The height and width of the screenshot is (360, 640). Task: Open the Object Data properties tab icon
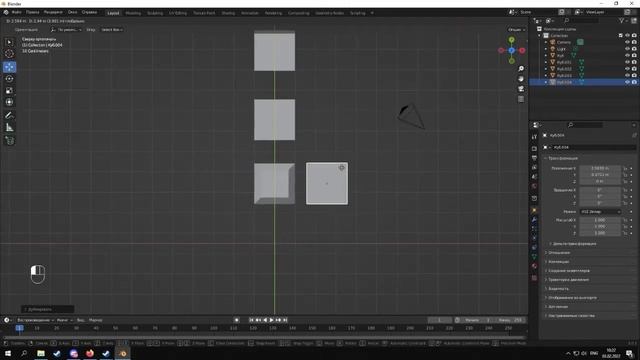point(534,257)
